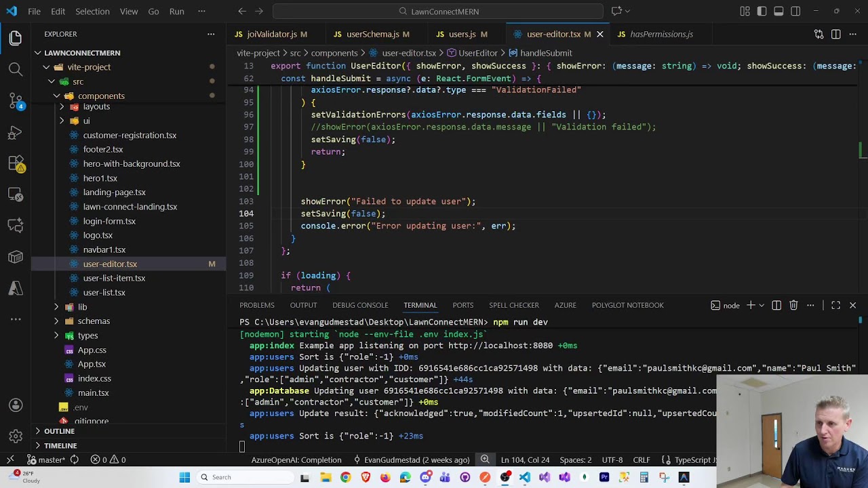Open the Extensions view in activity bar
Screen dimensions: 868x488
point(16,164)
